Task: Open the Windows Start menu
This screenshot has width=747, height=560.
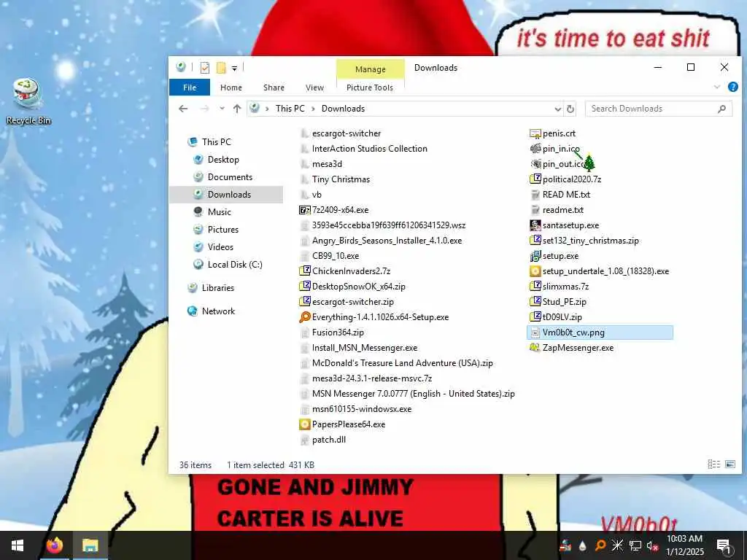Action: (18, 545)
